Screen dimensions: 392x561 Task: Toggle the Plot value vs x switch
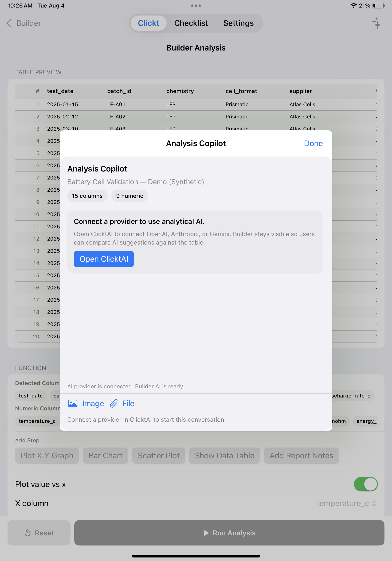(366, 484)
